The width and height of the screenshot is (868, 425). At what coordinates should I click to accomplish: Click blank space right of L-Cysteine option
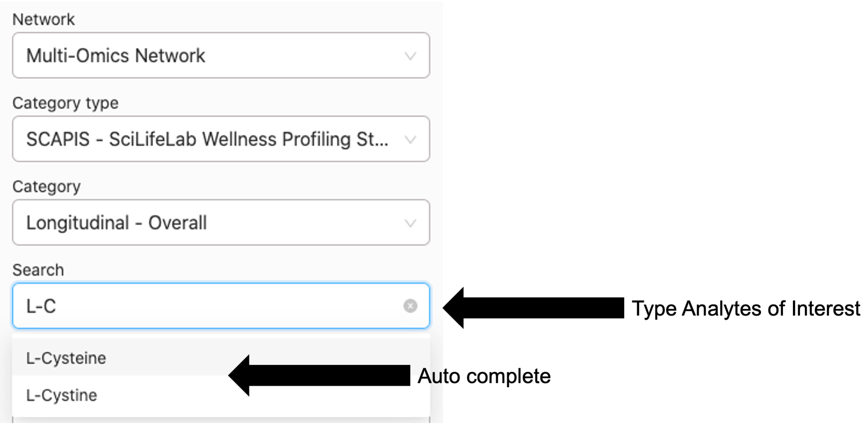point(167,358)
